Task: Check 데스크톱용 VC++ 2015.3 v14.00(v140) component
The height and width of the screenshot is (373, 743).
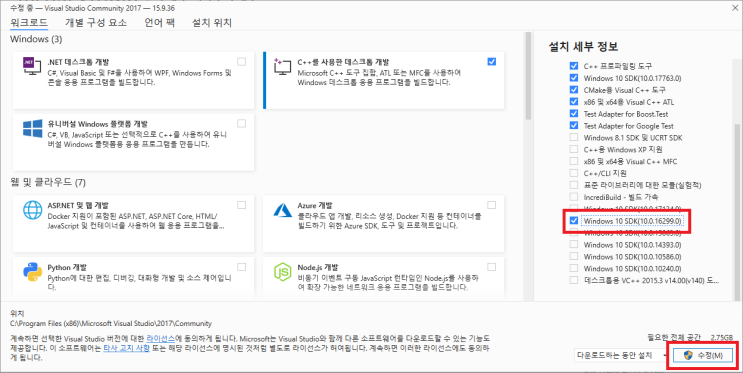Action: click(x=574, y=280)
